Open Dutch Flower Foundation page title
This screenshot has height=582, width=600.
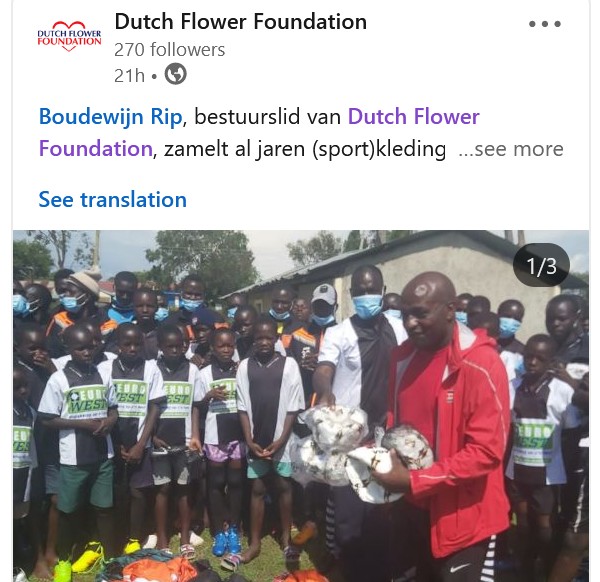[241, 21]
